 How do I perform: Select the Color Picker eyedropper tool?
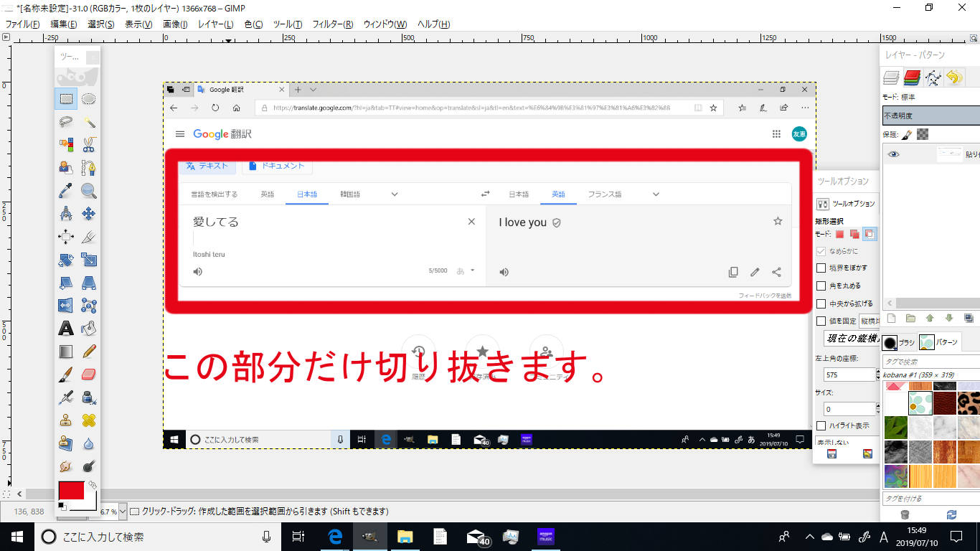66,191
